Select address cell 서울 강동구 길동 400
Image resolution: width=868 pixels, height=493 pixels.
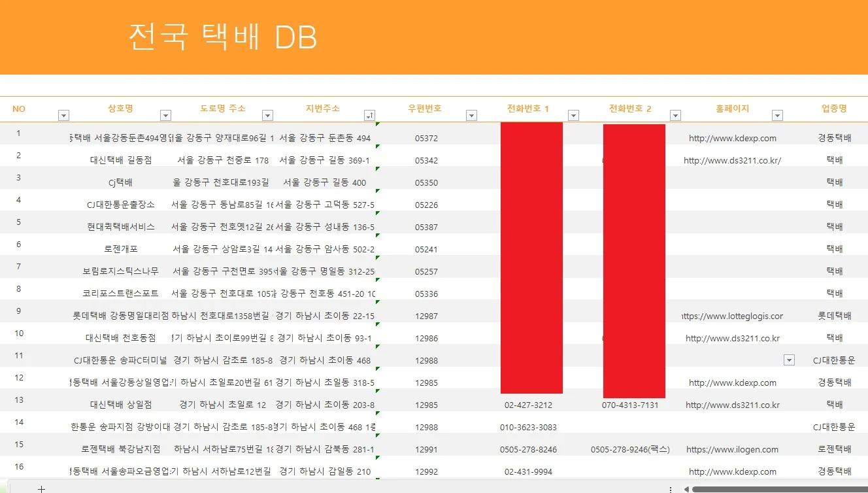tap(324, 183)
